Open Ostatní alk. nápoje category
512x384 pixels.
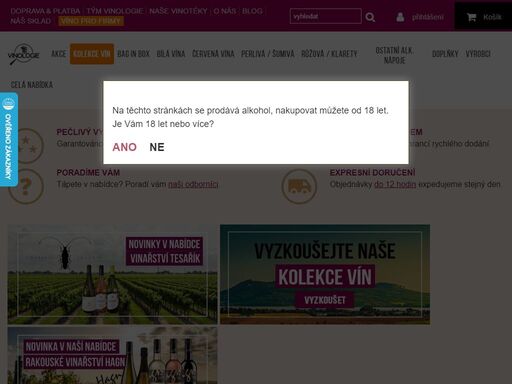tap(394, 55)
